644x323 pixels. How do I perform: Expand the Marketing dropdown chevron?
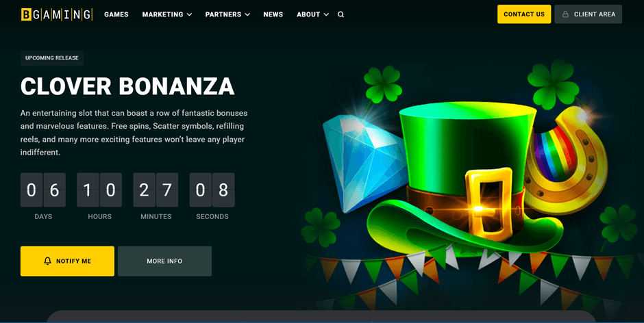[x=189, y=14]
